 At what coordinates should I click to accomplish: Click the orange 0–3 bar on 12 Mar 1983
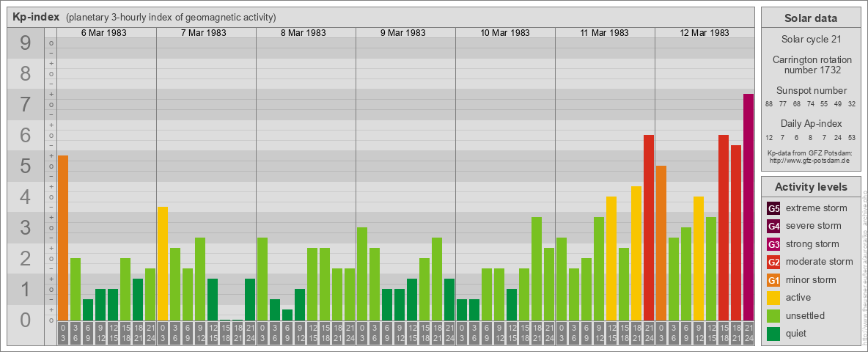tap(661, 243)
